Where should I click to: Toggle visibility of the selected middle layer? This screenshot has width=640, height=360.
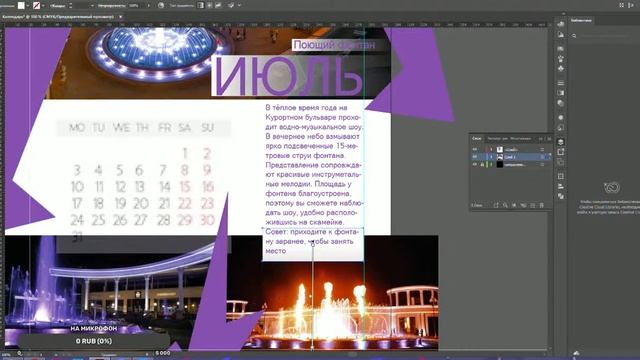pos(474,157)
